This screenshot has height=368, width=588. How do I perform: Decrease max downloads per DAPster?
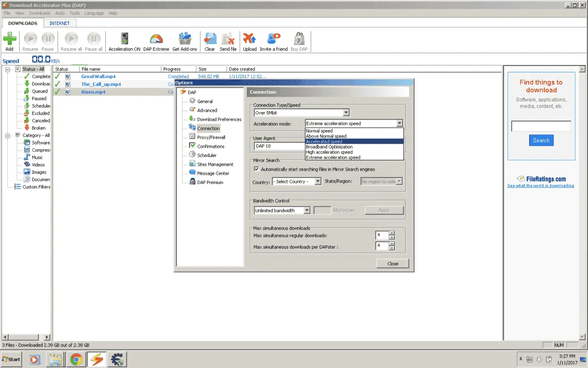pyautogui.click(x=392, y=248)
